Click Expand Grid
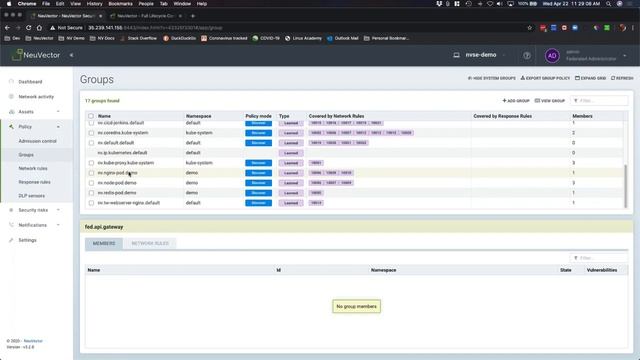Image resolution: width=640 pixels, height=360 pixels. coord(590,78)
